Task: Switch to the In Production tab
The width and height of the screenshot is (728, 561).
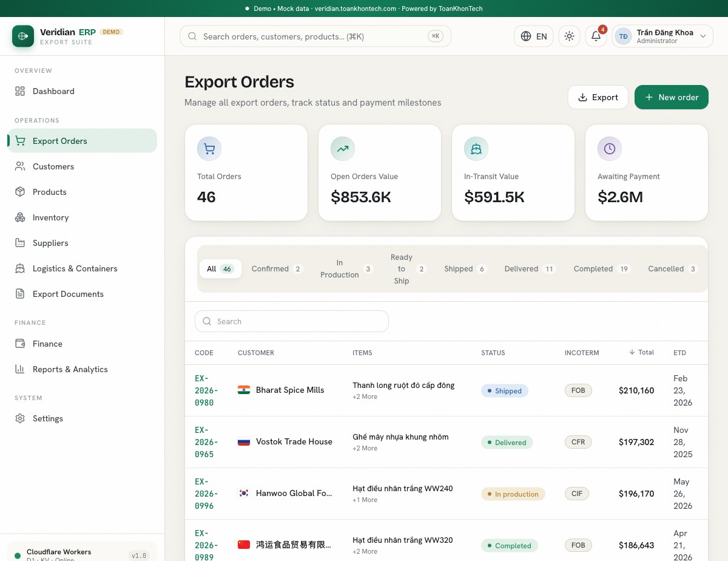Action: [x=346, y=269]
